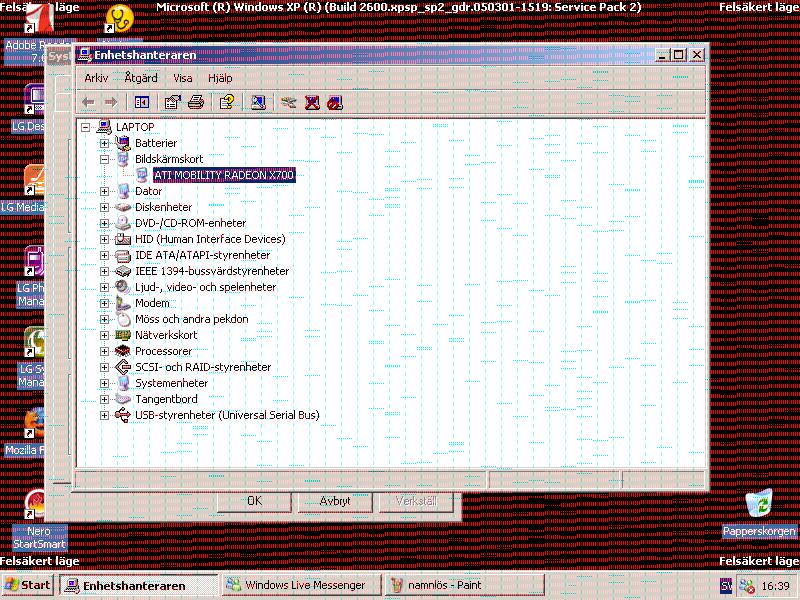
Task: Click the ATI MOBILITY RADEON X700 device icon
Action: pyautogui.click(x=142, y=175)
